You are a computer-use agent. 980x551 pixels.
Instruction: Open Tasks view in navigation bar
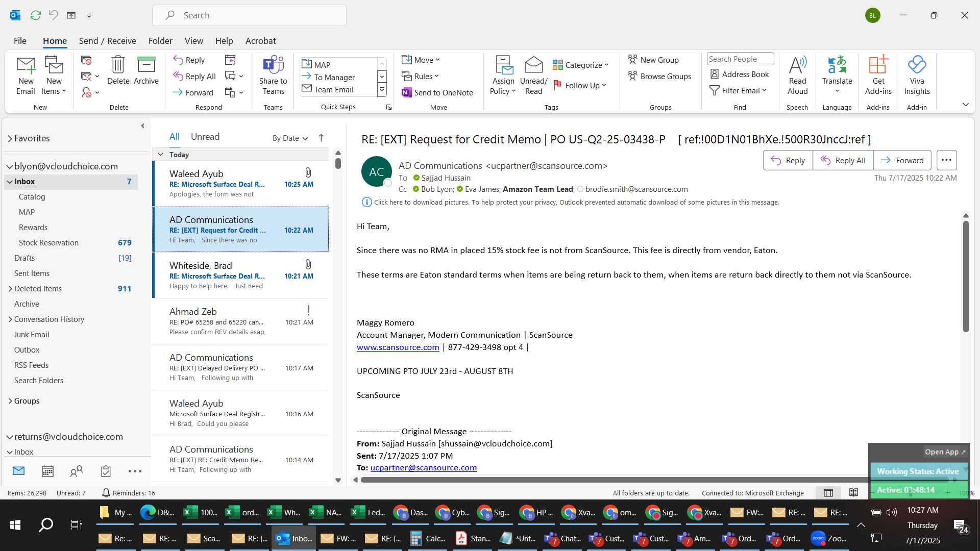pos(106,471)
